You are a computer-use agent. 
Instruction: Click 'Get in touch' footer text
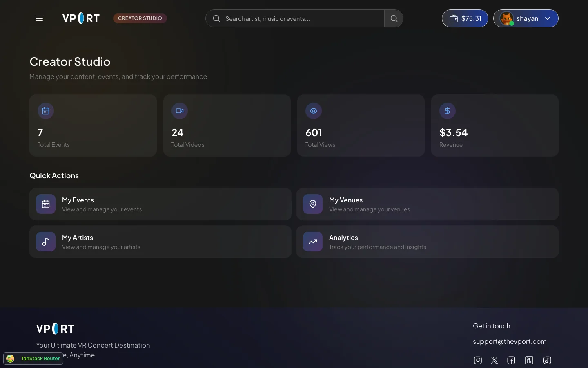[492, 326]
